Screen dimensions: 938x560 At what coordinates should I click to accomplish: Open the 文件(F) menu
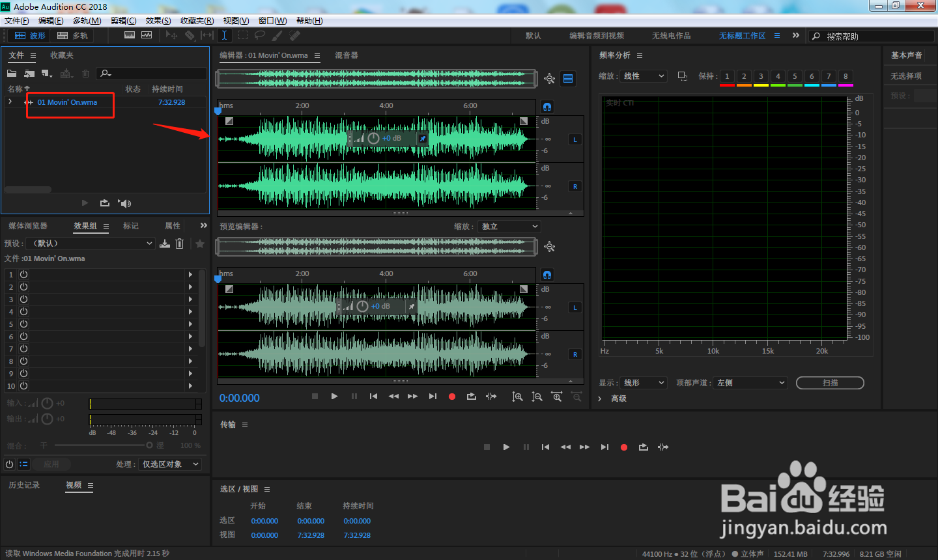pos(17,21)
